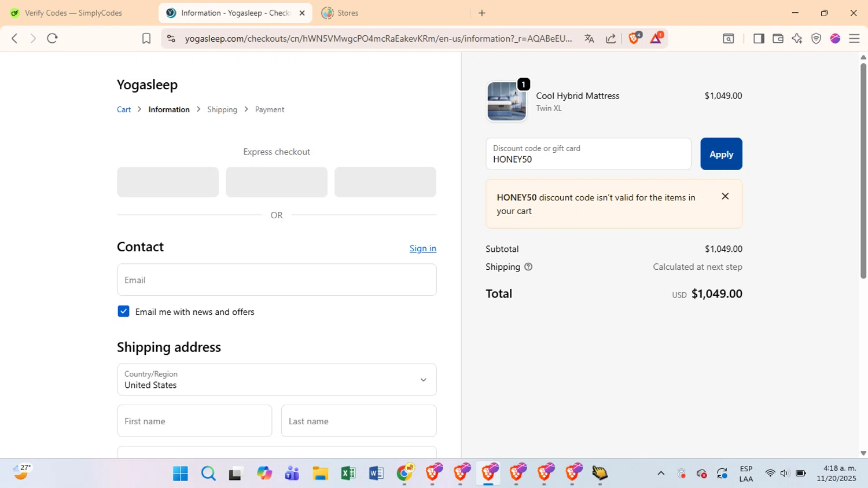Open the Sign in link
The width and height of the screenshot is (868, 488).
[423, 248]
